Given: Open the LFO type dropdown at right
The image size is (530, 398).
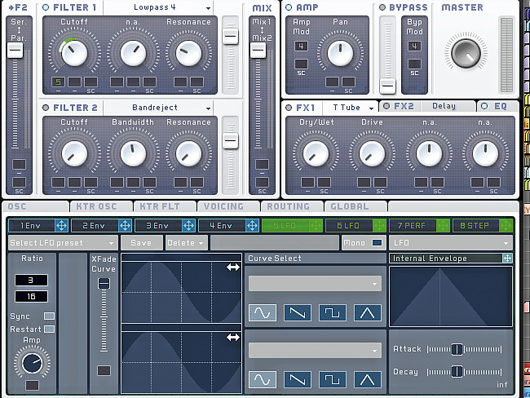Looking at the screenshot, I should coord(451,243).
